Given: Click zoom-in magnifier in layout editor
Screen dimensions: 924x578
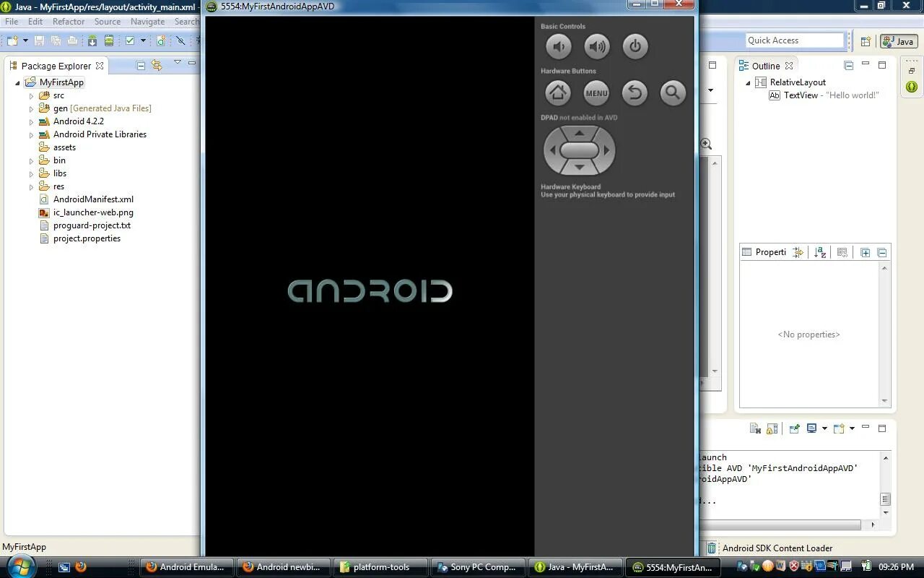Looking at the screenshot, I should [x=706, y=144].
